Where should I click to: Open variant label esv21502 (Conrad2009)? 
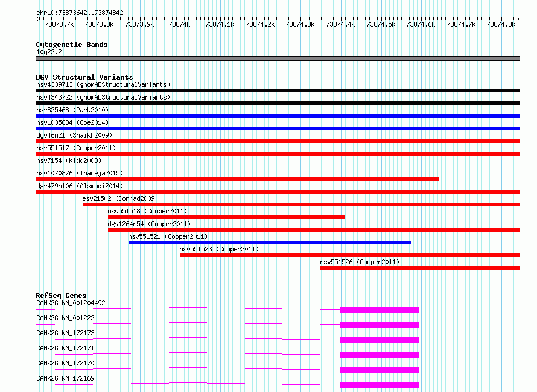tap(120, 198)
